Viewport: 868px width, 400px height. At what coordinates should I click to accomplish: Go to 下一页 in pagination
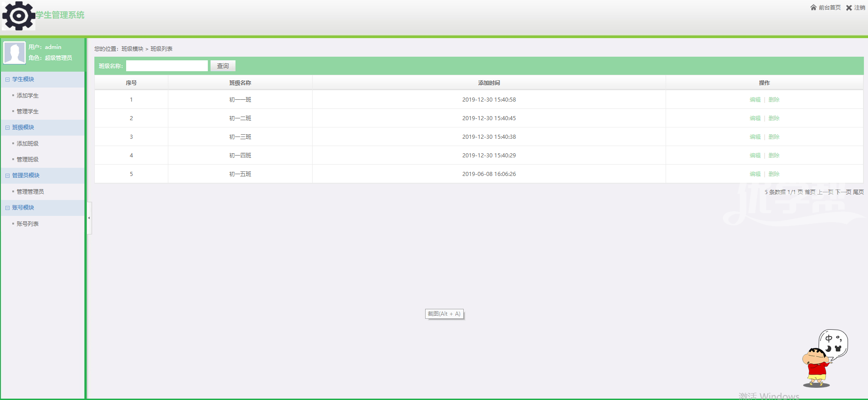pos(843,192)
